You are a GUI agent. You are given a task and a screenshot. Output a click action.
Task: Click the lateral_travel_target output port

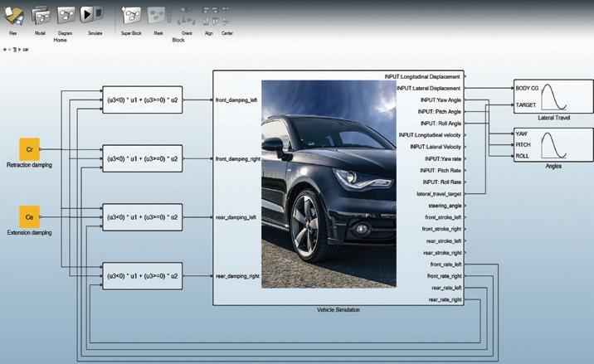coord(439,194)
